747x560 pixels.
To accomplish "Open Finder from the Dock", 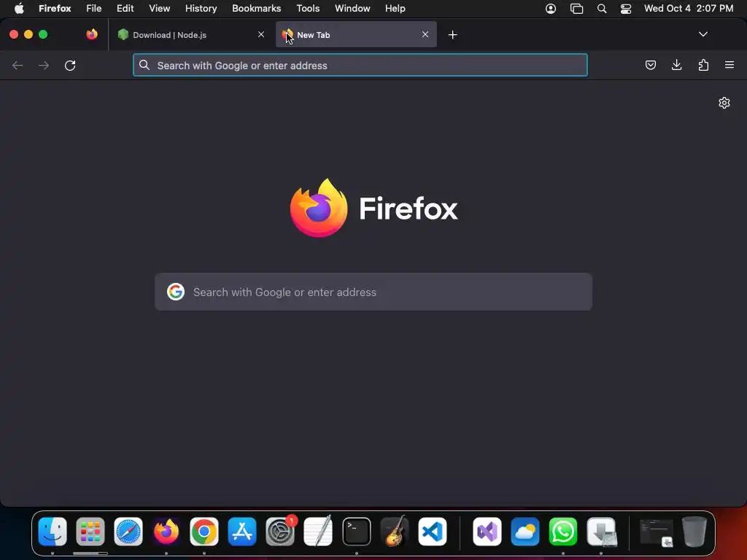I will 53,532.
